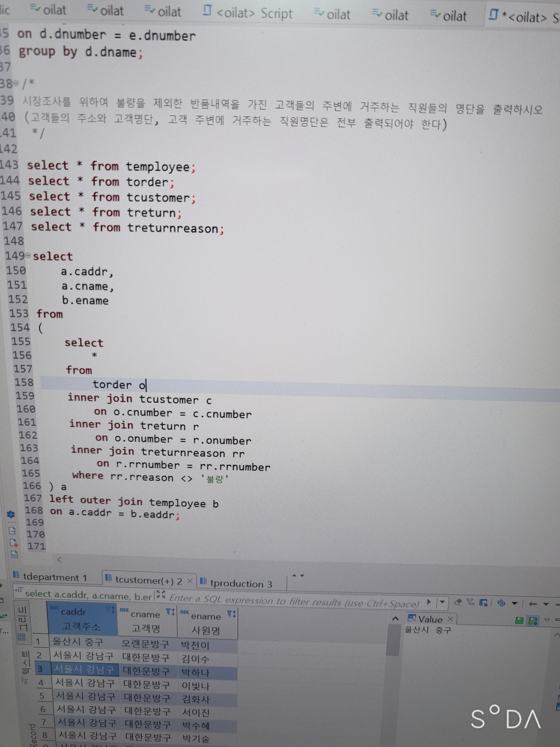560x747 pixels.
Task: Close the Value panel
Action: [x=450, y=619]
